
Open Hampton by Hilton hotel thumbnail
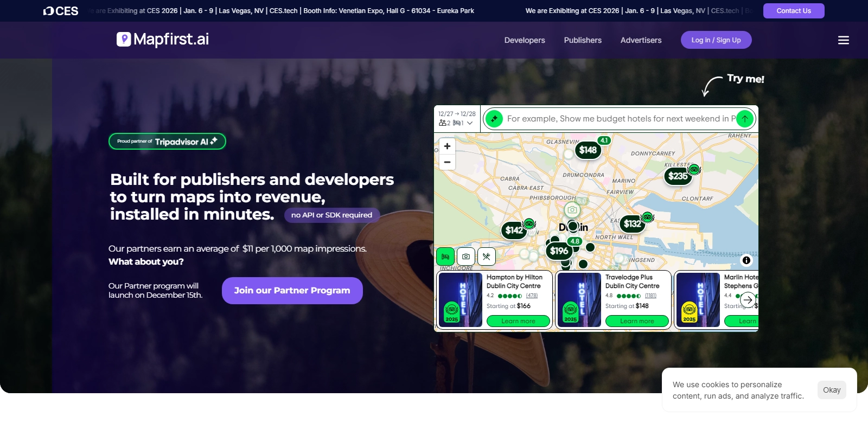tap(461, 300)
